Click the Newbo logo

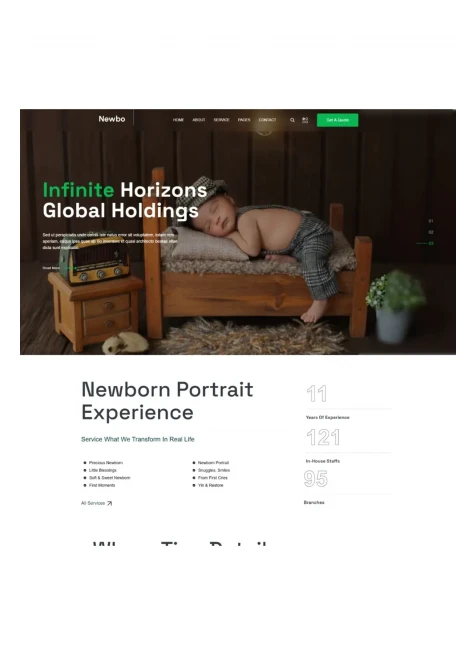click(x=112, y=119)
